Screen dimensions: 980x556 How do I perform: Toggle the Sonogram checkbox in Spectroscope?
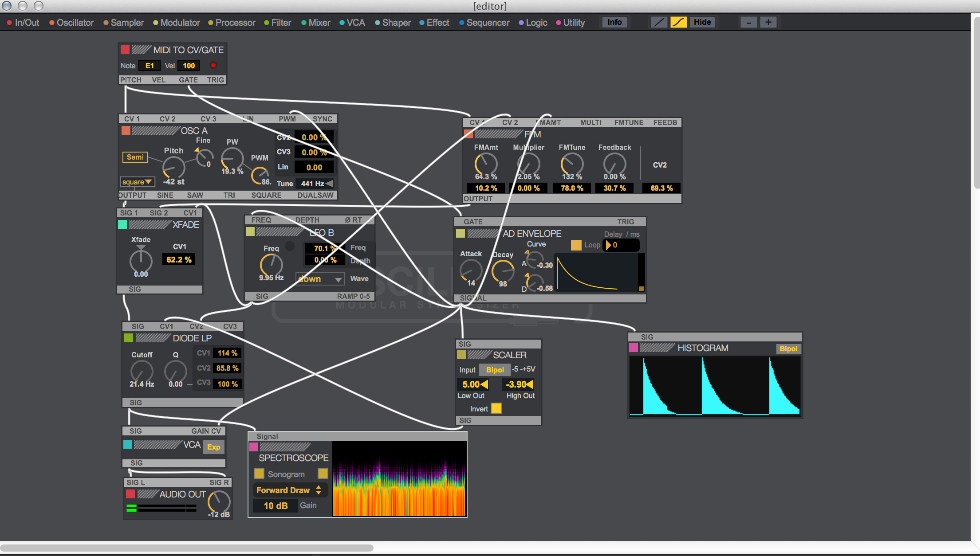(259, 474)
